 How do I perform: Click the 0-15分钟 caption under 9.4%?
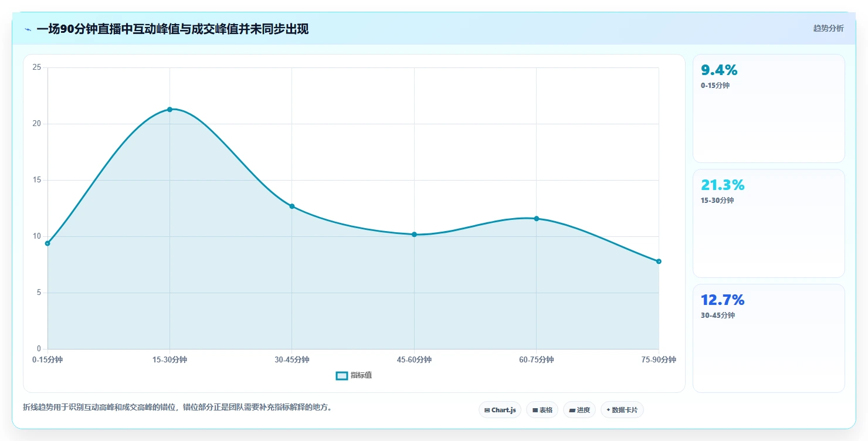point(716,86)
